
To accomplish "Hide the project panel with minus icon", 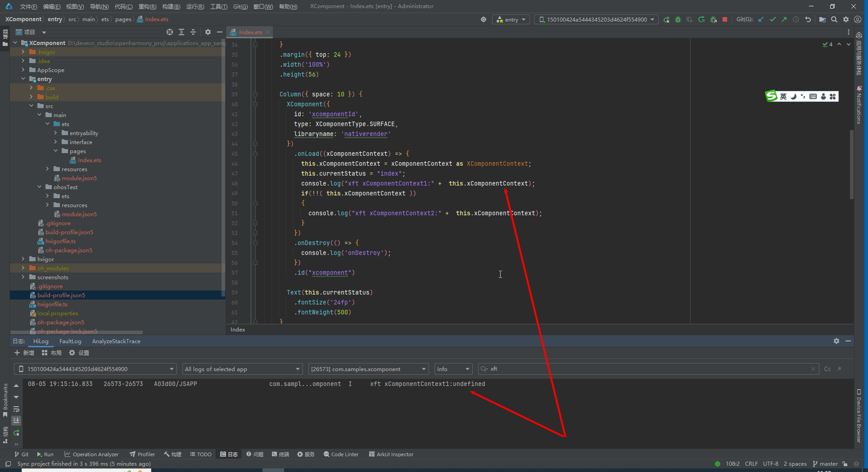I will pyautogui.click(x=220, y=32).
